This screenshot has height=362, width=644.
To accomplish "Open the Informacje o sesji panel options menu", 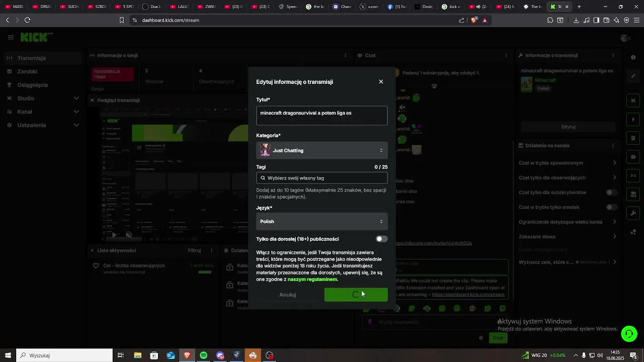I will [x=345, y=55].
